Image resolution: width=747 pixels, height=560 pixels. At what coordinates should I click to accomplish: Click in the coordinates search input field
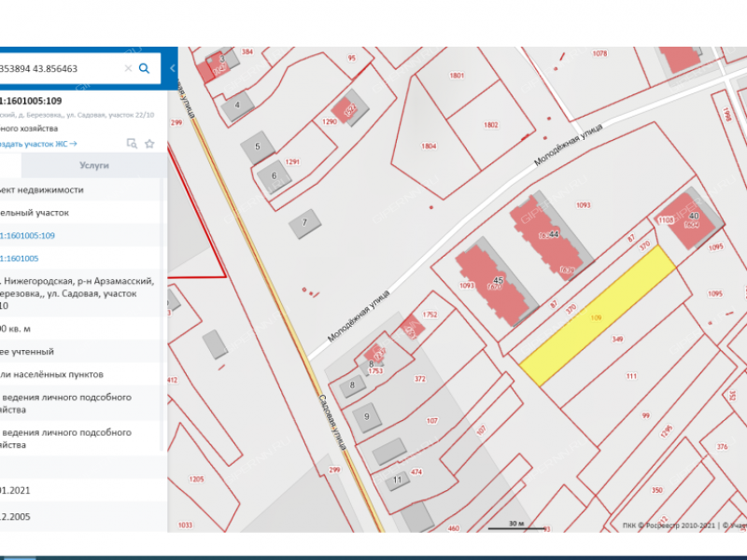(x=56, y=68)
